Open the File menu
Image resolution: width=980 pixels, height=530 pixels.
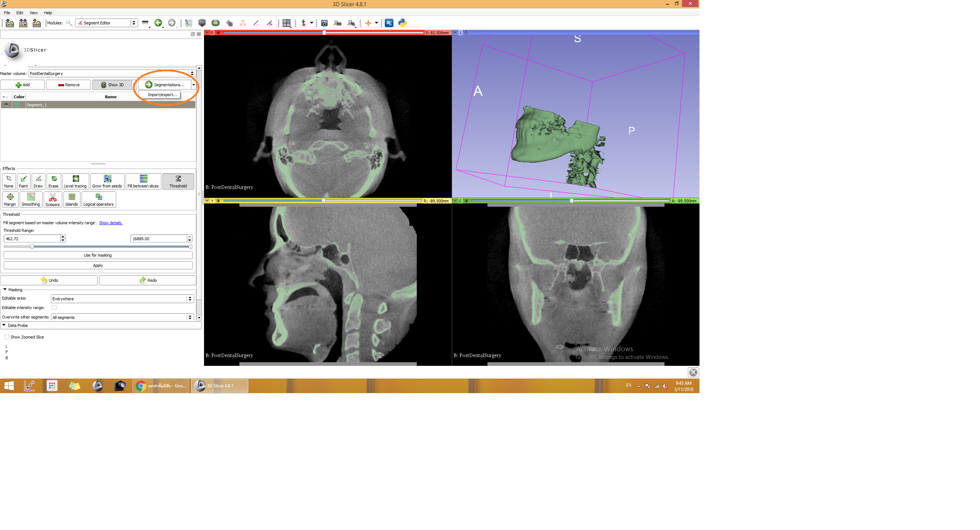point(7,12)
